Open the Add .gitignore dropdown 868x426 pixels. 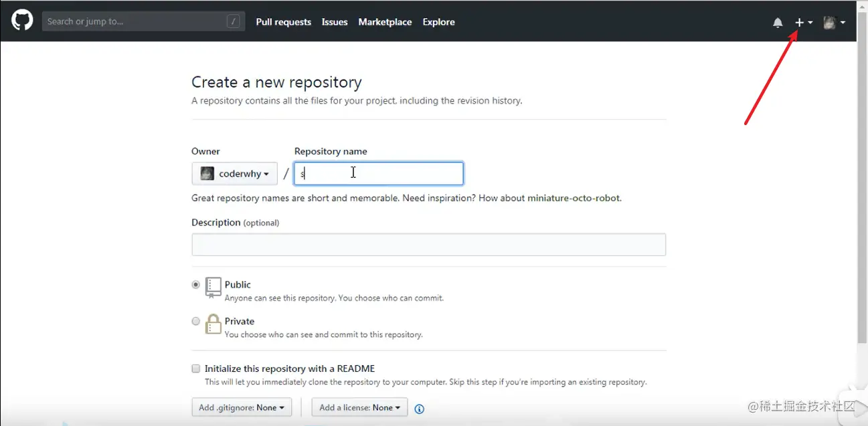pyautogui.click(x=242, y=407)
